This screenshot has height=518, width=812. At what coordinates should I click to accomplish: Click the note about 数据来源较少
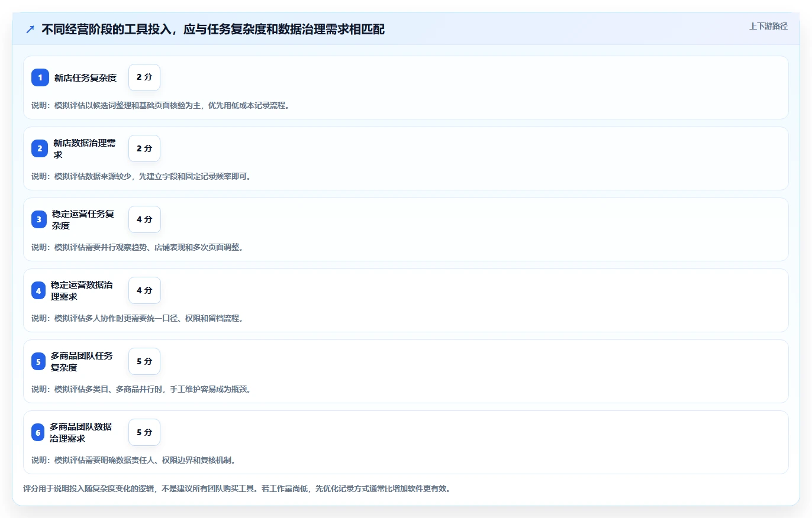pos(141,176)
